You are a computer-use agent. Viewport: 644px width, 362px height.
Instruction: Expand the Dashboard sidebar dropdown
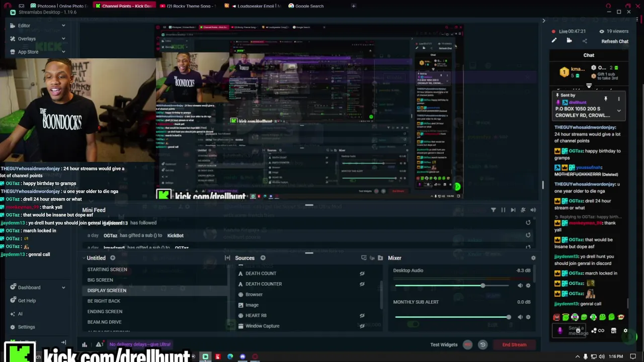[63, 288]
